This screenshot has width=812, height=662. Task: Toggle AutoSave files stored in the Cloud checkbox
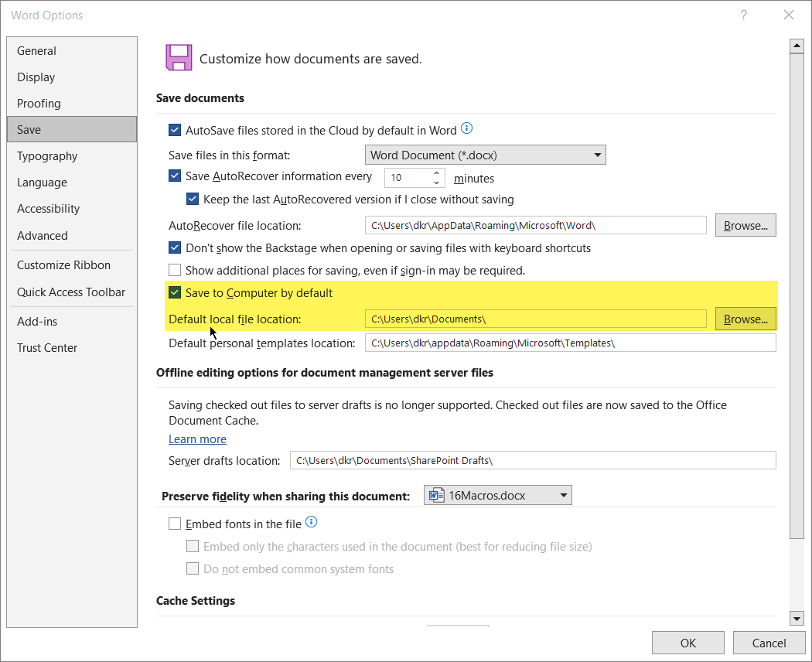click(x=175, y=130)
